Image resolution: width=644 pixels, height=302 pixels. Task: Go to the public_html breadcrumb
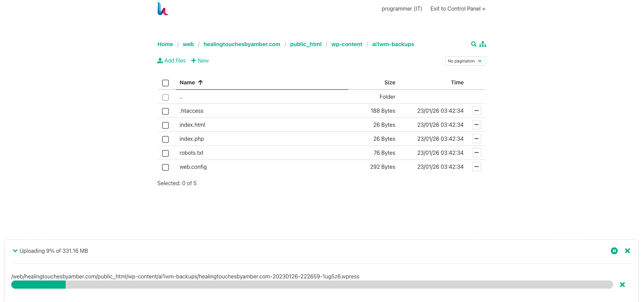[x=306, y=44]
